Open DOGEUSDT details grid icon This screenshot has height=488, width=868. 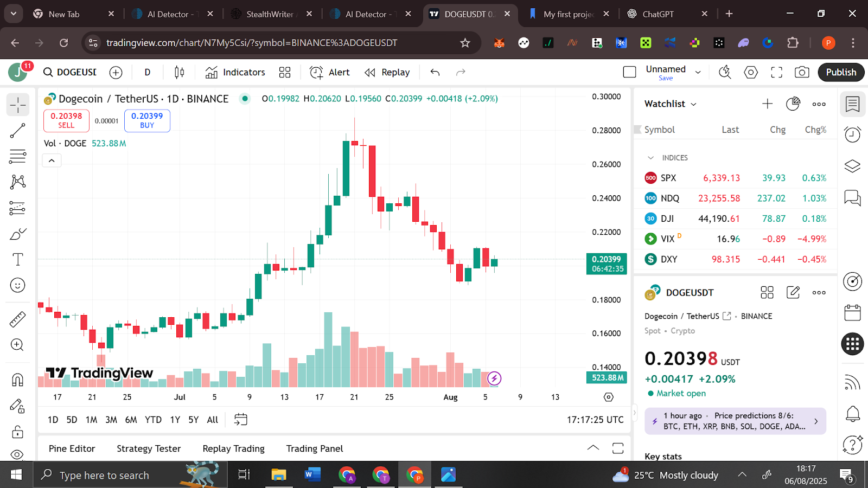point(767,293)
